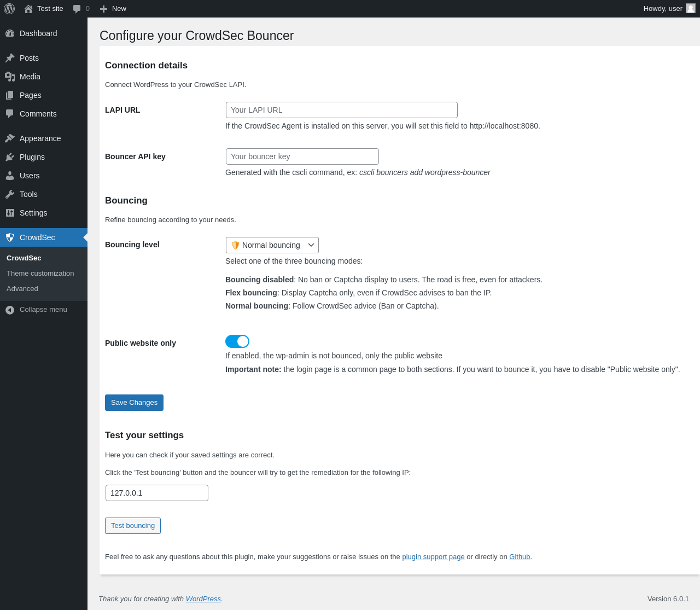Open the Media menu item
The height and width of the screenshot is (610, 700).
point(44,77)
